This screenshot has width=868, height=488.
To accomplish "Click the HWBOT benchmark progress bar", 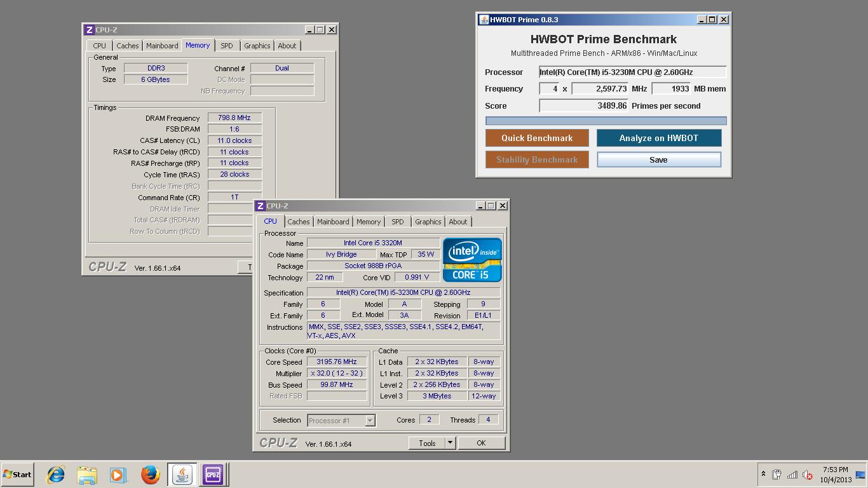I will pyautogui.click(x=606, y=121).
